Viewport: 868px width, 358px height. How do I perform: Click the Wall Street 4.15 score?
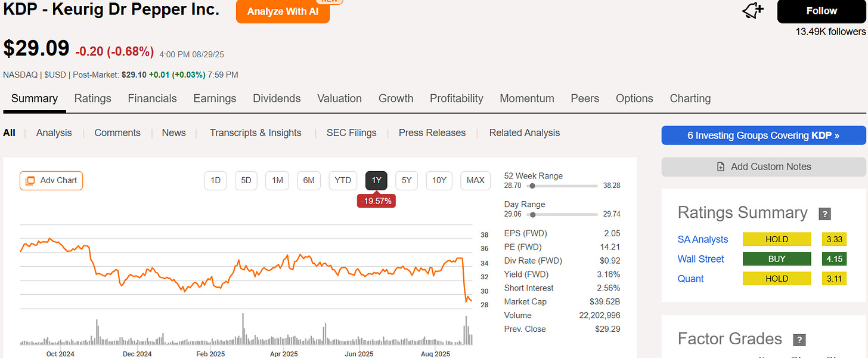834,259
